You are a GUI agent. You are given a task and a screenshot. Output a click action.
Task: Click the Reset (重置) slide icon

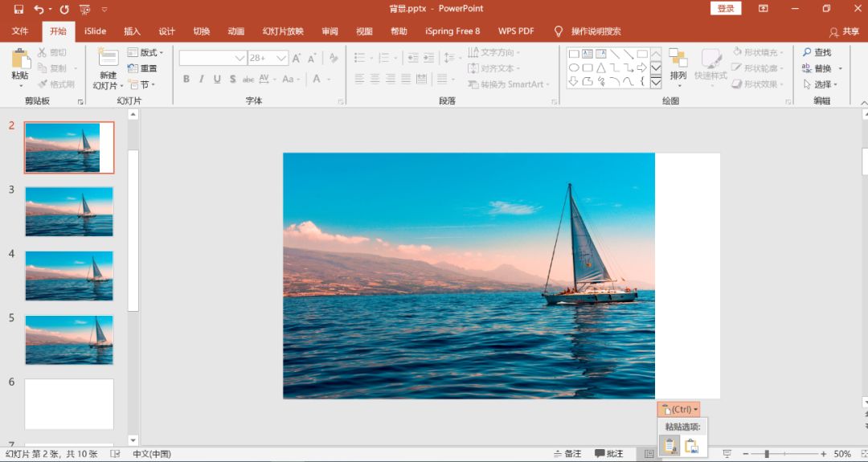click(133, 68)
